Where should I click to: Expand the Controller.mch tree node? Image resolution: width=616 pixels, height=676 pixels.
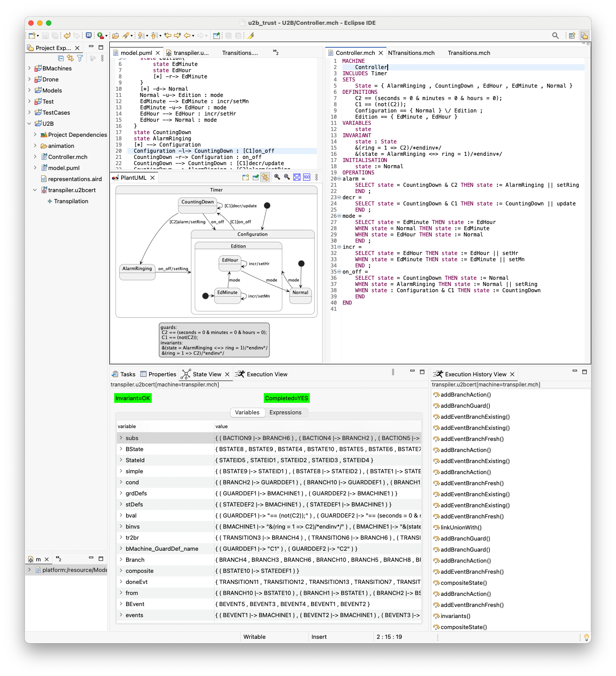tap(35, 157)
